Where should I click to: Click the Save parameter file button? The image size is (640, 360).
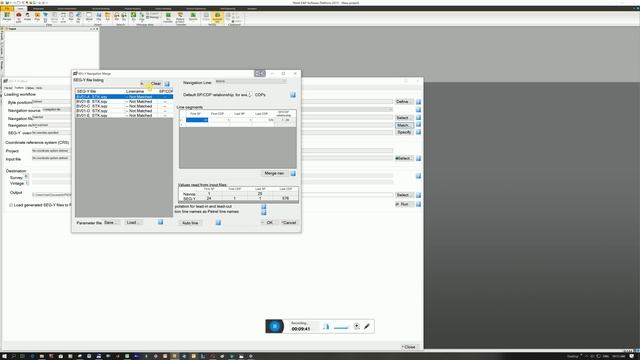point(111,222)
